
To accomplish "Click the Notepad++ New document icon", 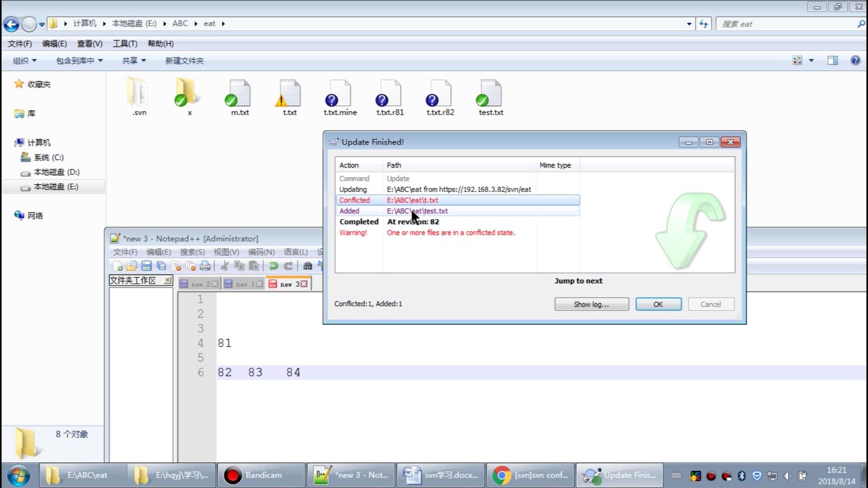I will pyautogui.click(x=118, y=266).
